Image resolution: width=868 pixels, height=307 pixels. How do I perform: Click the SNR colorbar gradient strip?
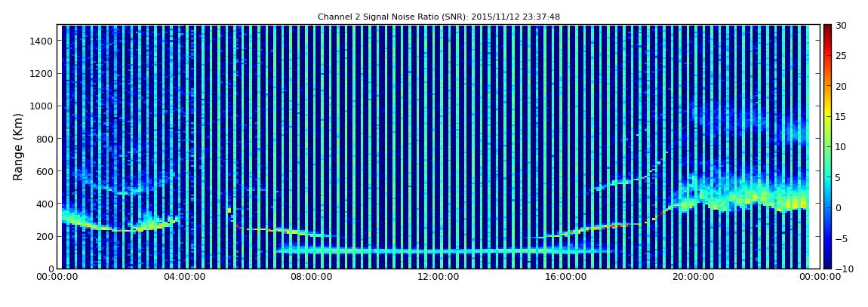[827, 146]
